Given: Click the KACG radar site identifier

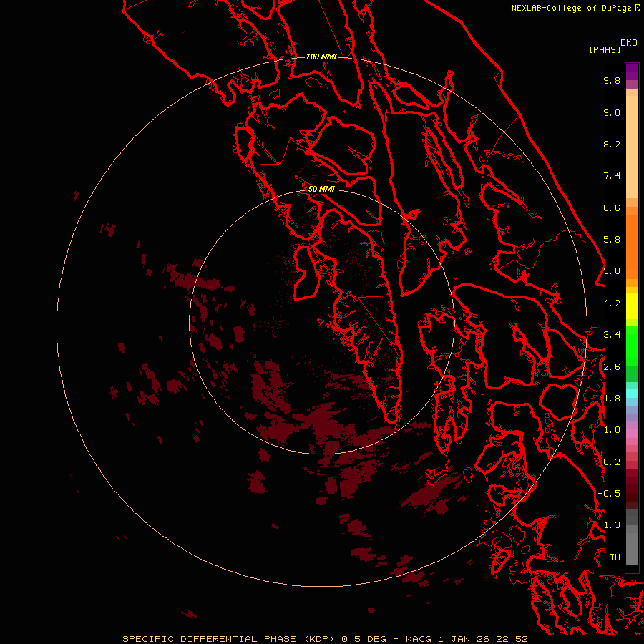Looking at the screenshot, I should click(418, 639).
